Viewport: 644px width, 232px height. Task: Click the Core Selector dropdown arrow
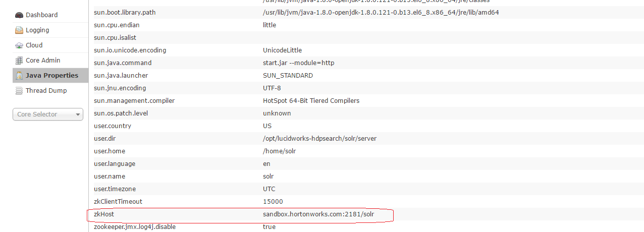click(78, 115)
